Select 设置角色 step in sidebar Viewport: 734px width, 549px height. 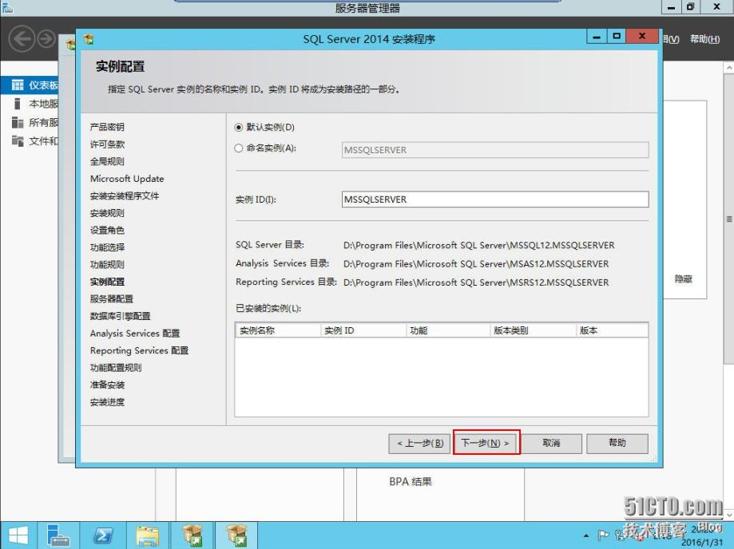pos(107,230)
